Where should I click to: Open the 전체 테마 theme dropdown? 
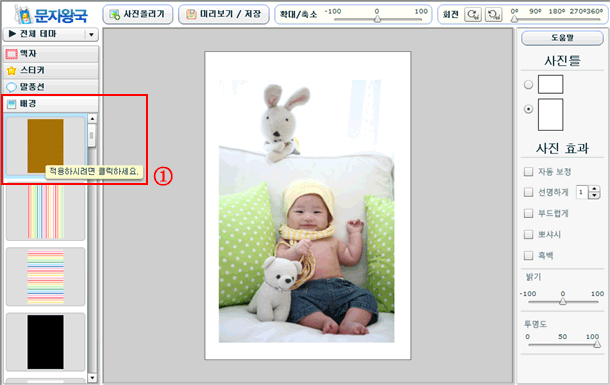[51, 34]
